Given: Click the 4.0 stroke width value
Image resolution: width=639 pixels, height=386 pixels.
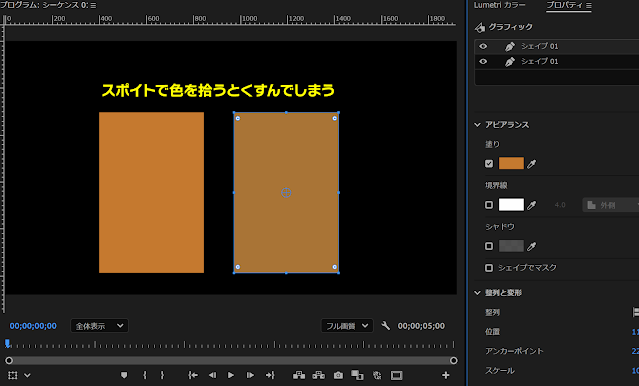Looking at the screenshot, I should (x=560, y=205).
